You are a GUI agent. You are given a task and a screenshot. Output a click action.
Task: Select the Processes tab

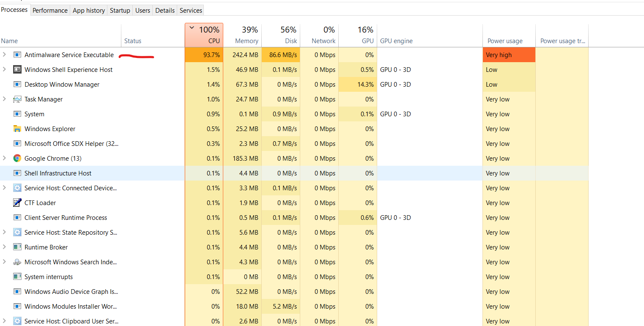tap(15, 9)
